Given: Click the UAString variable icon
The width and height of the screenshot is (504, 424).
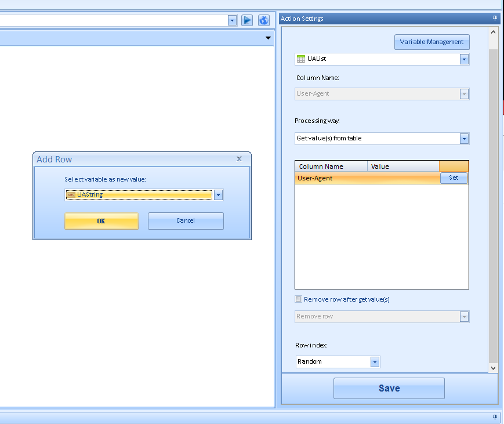Looking at the screenshot, I should [x=71, y=195].
